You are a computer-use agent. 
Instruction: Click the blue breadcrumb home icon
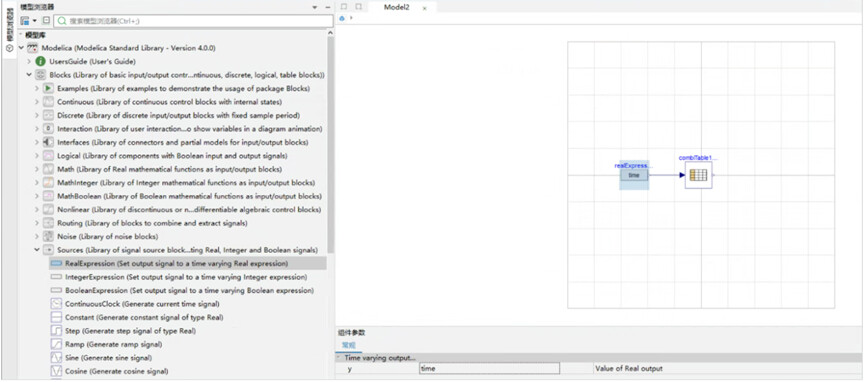[342, 18]
